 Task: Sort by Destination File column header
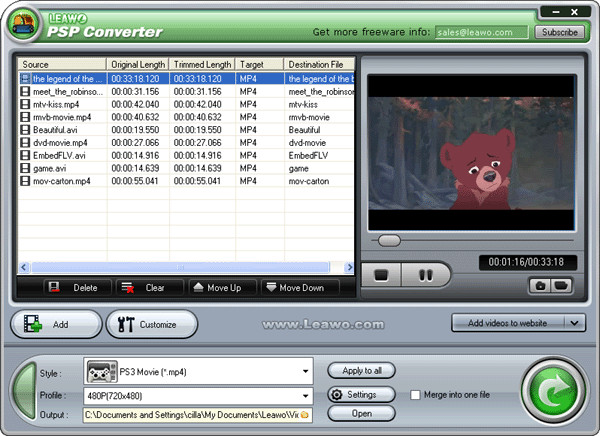[320, 64]
